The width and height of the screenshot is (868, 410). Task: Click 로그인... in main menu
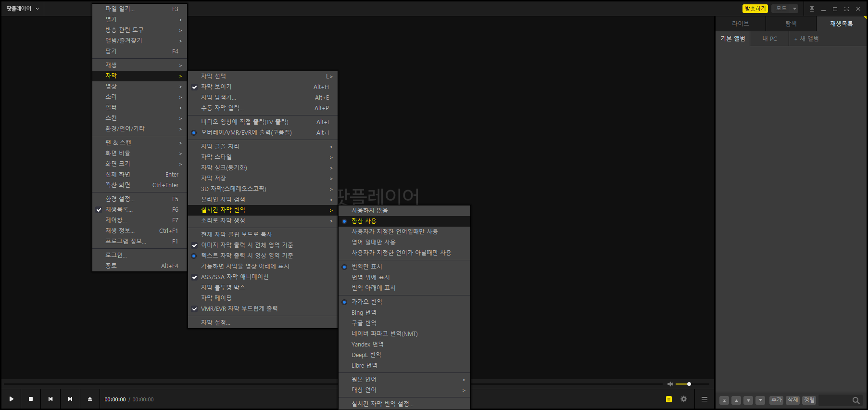click(x=139, y=255)
